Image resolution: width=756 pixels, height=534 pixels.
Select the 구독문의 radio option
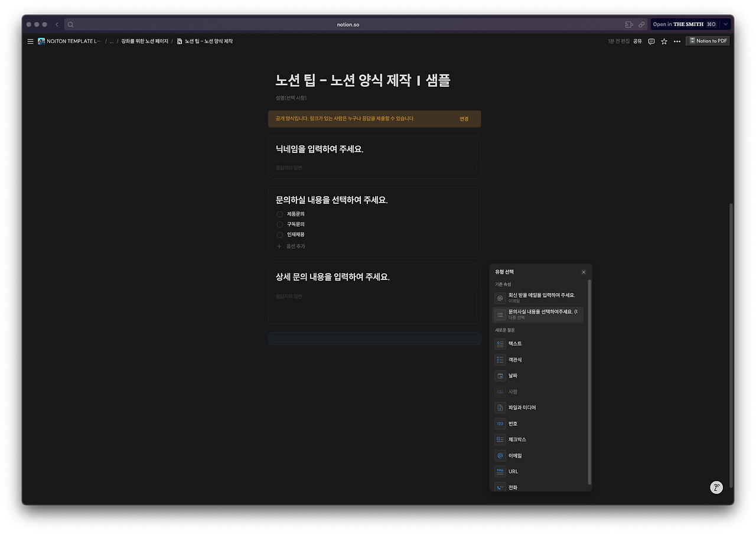[279, 224]
